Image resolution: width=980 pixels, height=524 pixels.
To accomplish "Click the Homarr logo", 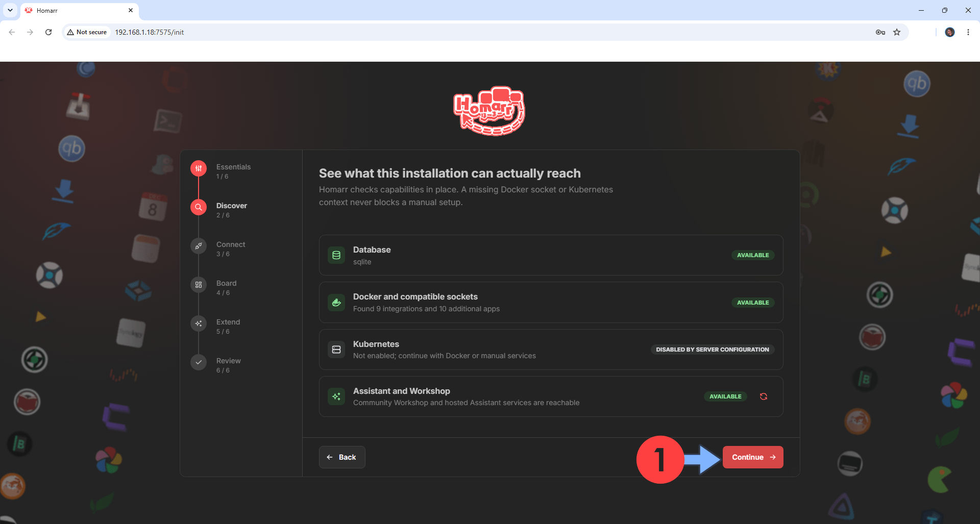I will point(489,111).
